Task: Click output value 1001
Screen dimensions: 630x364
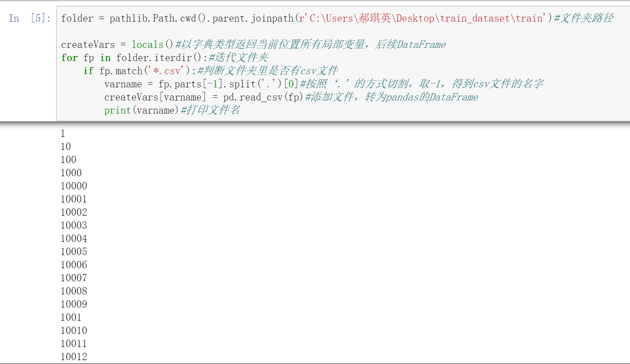Action: (x=71, y=317)
